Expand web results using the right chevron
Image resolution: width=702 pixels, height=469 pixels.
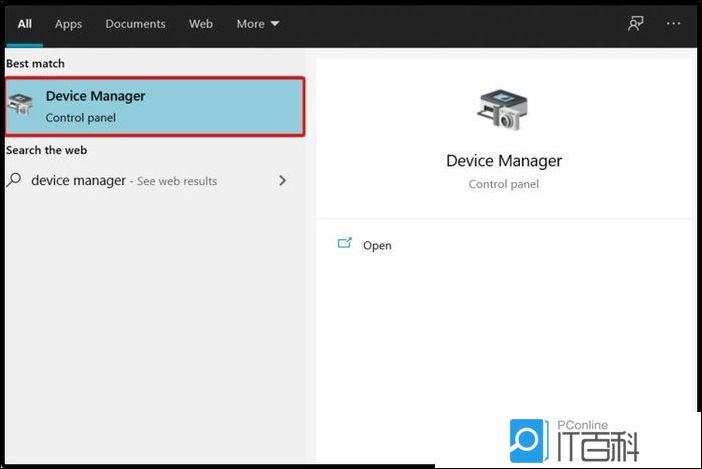282,181
